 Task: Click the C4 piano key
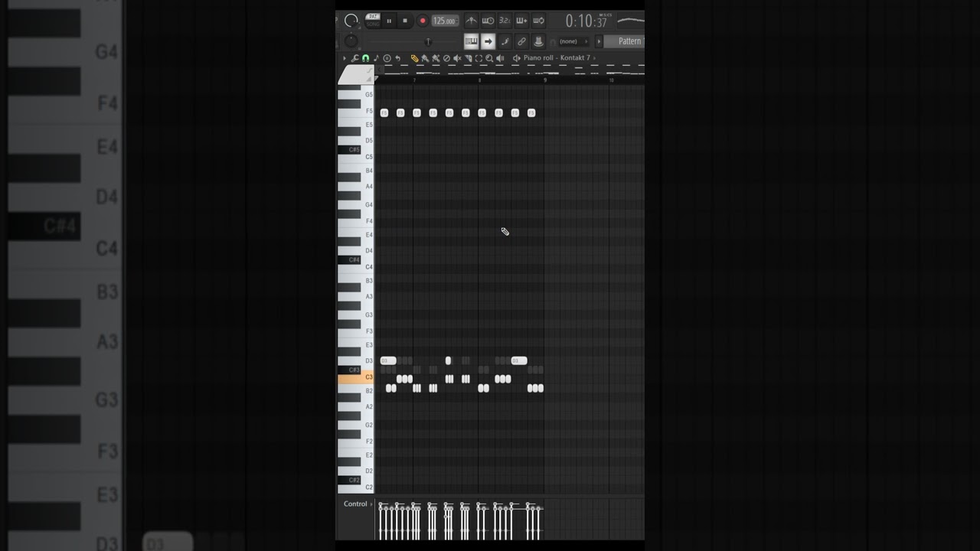coord(355,267)
